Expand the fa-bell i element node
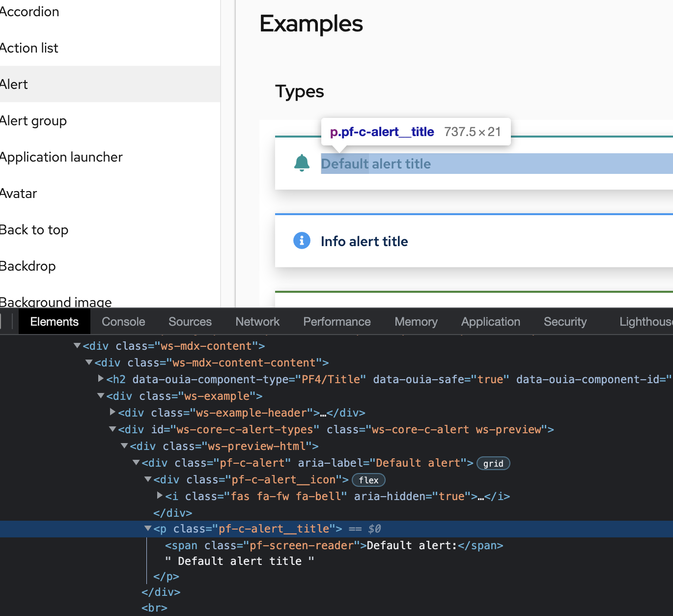673x616 pixels. 160,496
